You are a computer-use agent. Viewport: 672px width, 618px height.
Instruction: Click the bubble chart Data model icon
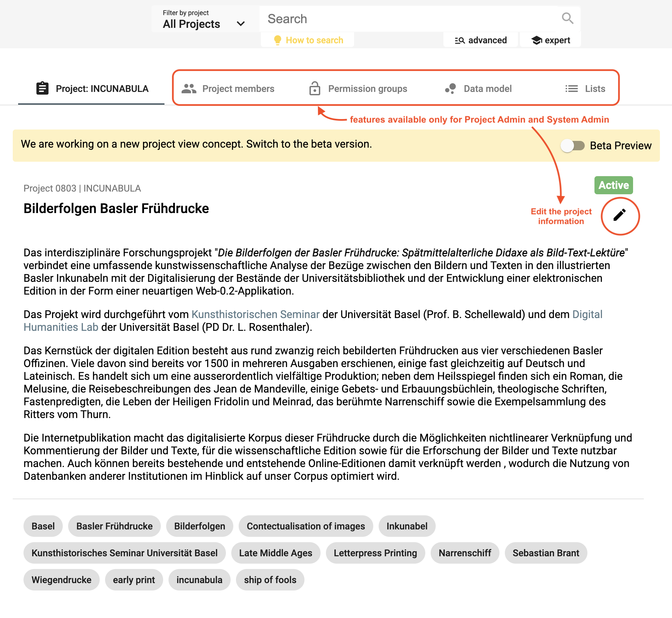[450, 89]
